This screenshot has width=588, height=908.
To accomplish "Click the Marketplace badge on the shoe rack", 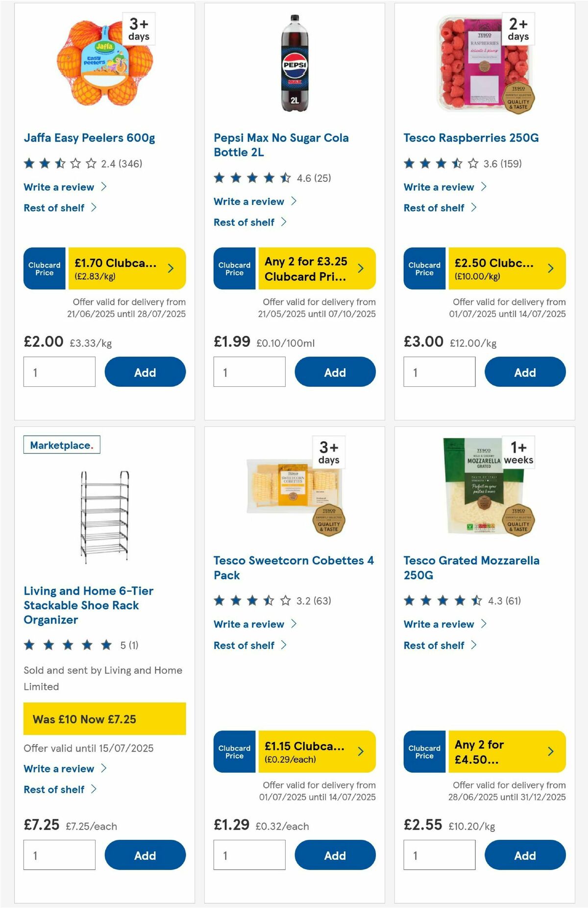I will point(62,445).
